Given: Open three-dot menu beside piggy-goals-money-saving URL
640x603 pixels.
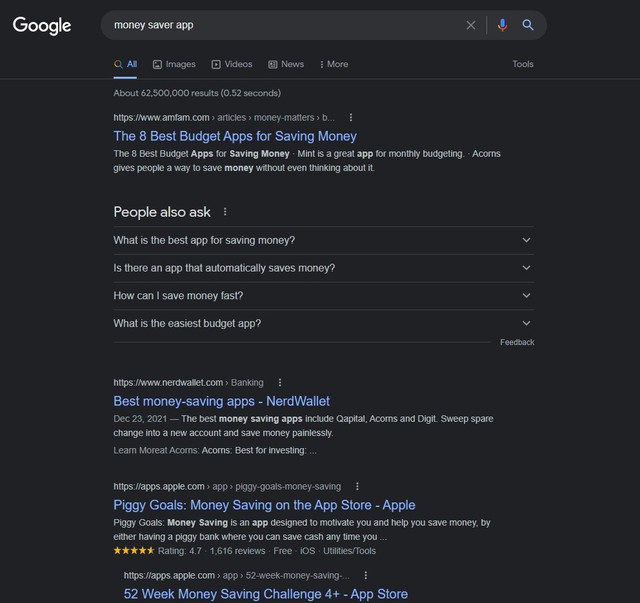Looking at the screenshot, I should tap(357, 486).
